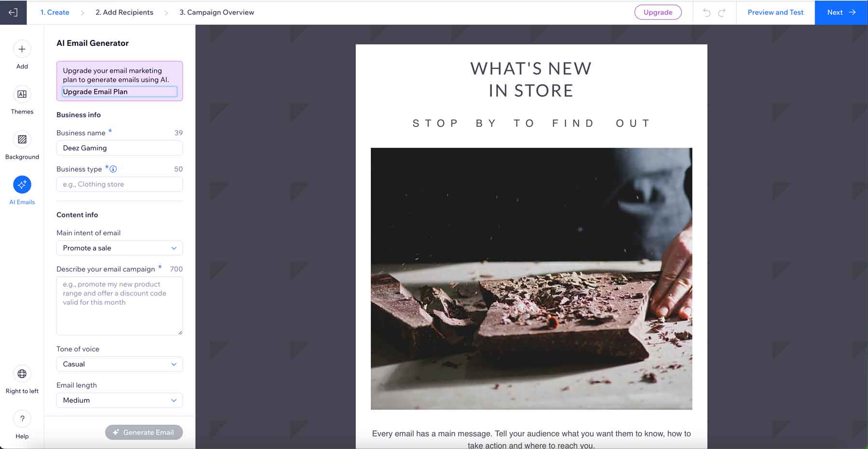This screenshot has height=449, width=868.
Task: Expand the Main intent of email dropdown
Action: click(x=120, y=248)
